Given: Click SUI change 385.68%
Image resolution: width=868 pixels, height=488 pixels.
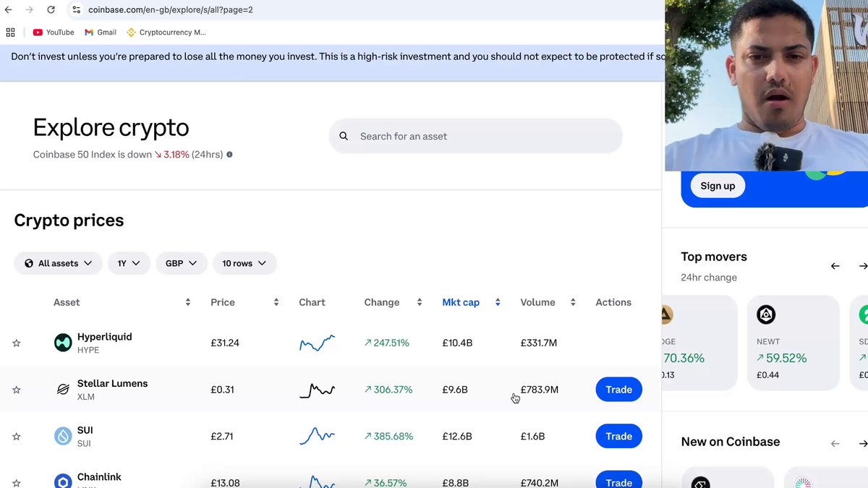Looking at the screenshot, I should pos(388,437).
